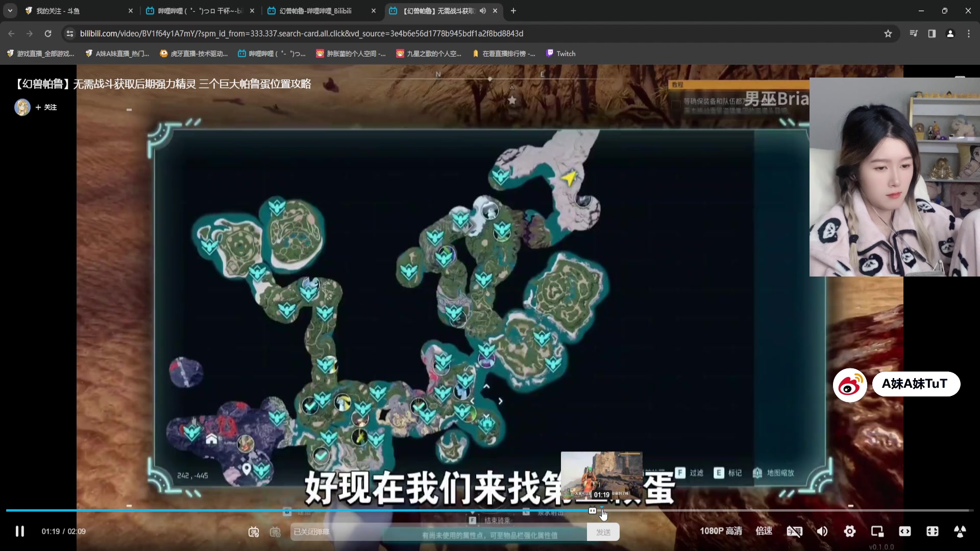The height and width of the screenshot is (551, 980).
Task: Open the '哔哩哔哩 ( ゜- ゜)つ...' bookmark
Action: coord(272,54)
